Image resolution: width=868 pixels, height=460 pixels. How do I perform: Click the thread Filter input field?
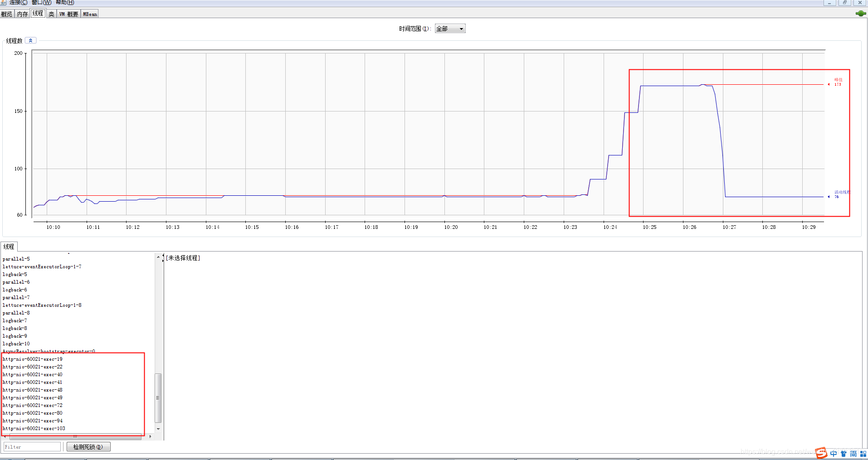pos(32,447)
